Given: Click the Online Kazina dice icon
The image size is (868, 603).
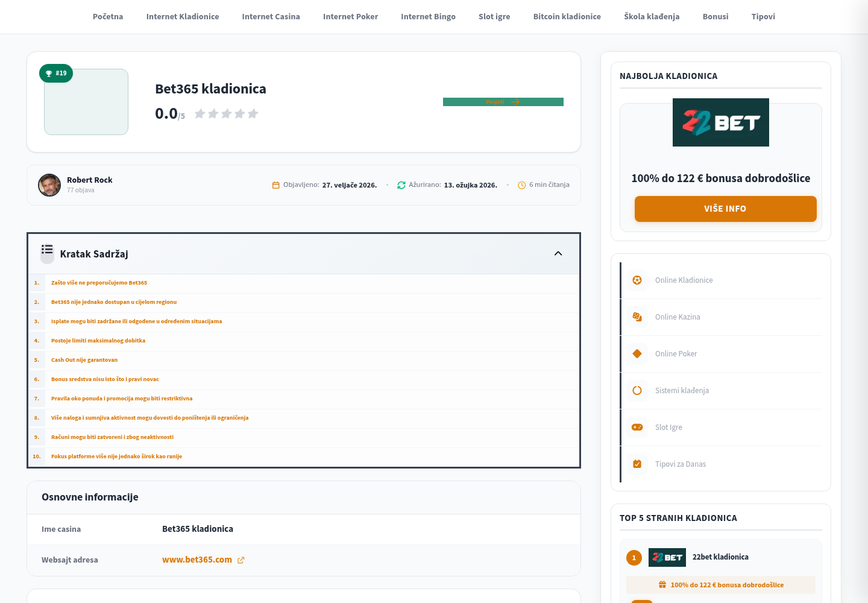Looking at the screenshot, I should coord(637,317).
